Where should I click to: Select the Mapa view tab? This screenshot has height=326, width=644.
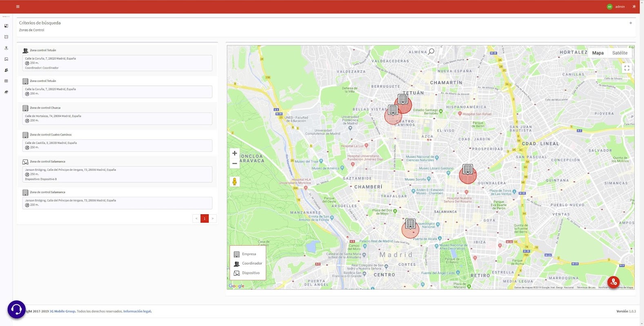(x=597, y=53)
